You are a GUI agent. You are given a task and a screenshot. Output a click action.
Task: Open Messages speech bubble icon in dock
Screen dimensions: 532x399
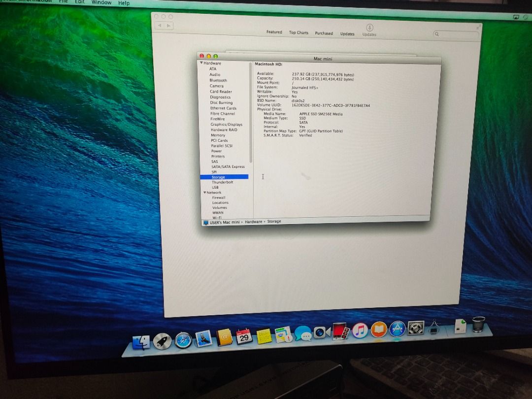303,334
